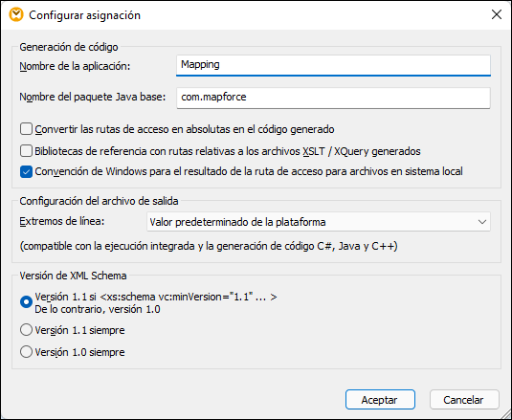Click the dialog resize grip corner

coord(507,415)
